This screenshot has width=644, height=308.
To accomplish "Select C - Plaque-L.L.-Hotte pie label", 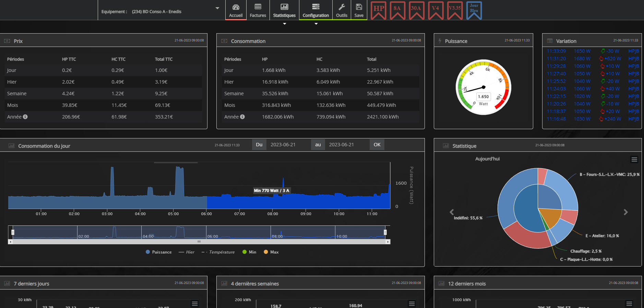I will tap(586, 259).
